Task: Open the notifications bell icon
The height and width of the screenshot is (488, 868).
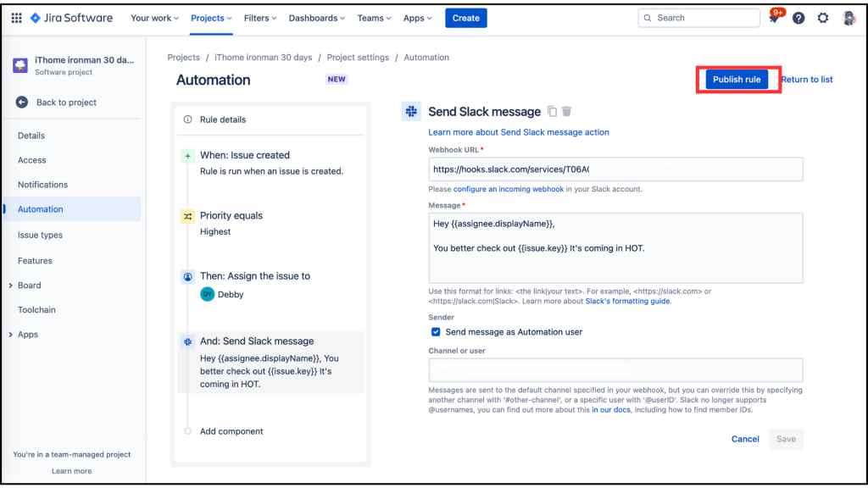Action: tap(774, 19)
